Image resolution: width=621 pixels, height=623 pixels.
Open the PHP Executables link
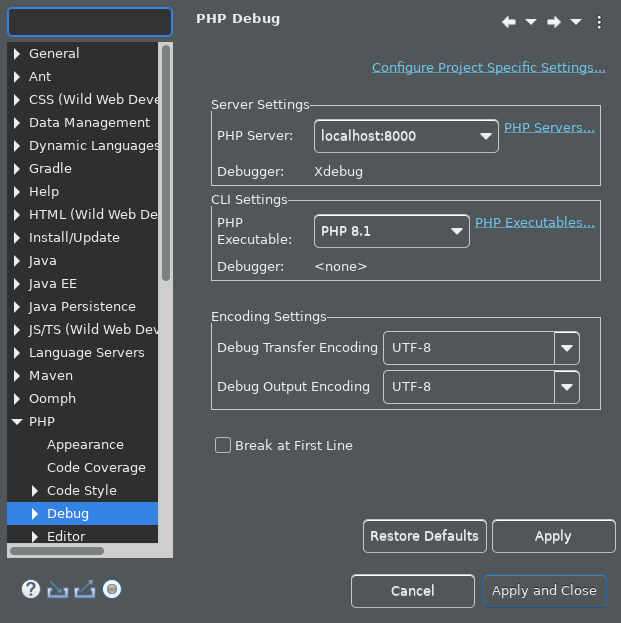(535, 222)
